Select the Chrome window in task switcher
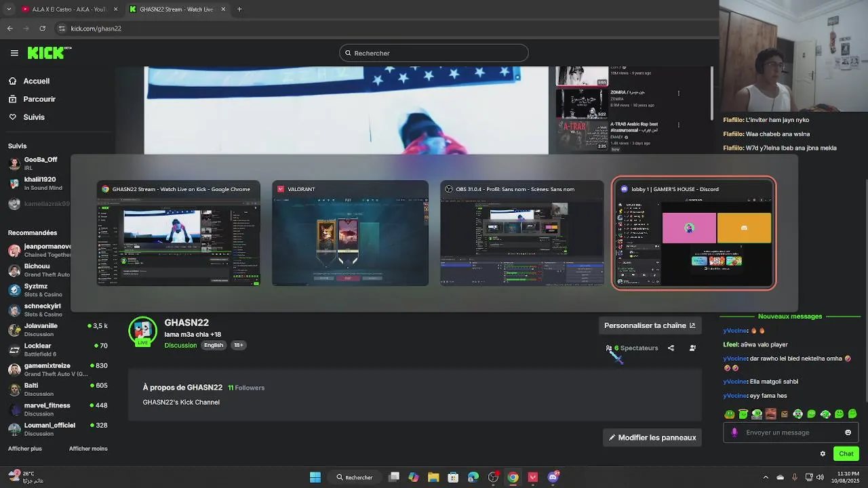Image resolution: width=868 pixels, height=488 pixels. point(178,233)
